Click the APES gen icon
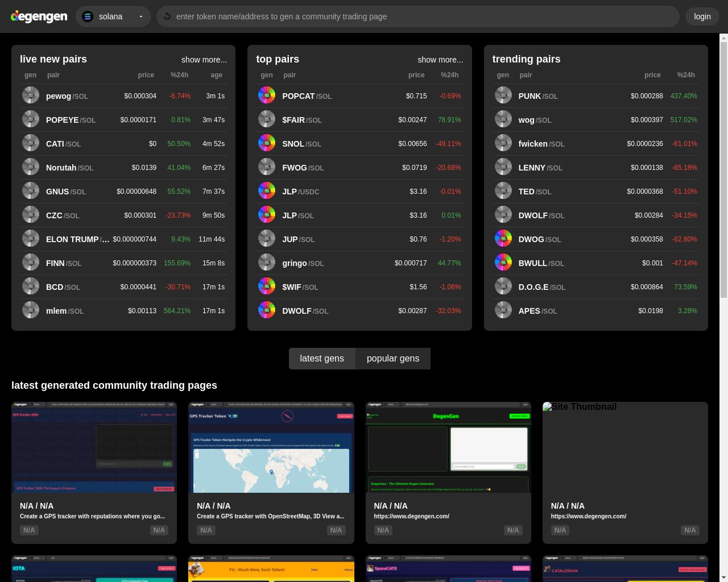 pyautogui.click(x=503, y=310)
